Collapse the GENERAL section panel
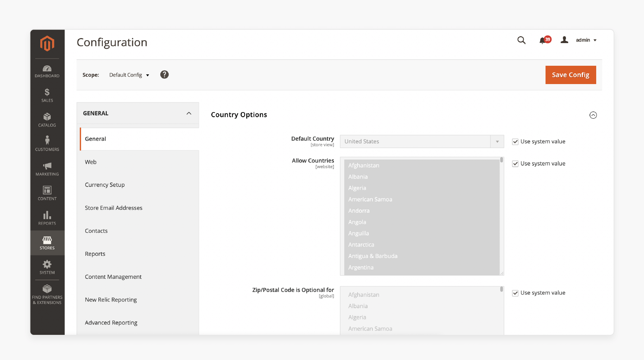This screenshot has height=360, width=644. [x=138, y=113]
